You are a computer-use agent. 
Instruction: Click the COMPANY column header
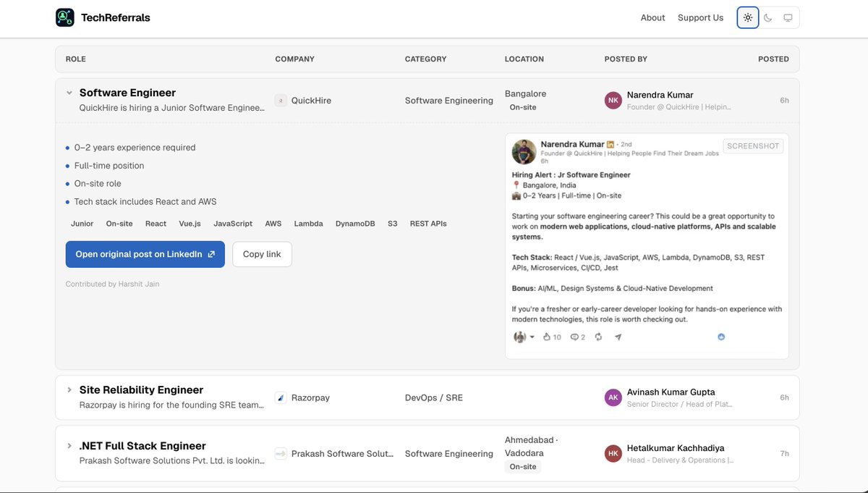295,59
